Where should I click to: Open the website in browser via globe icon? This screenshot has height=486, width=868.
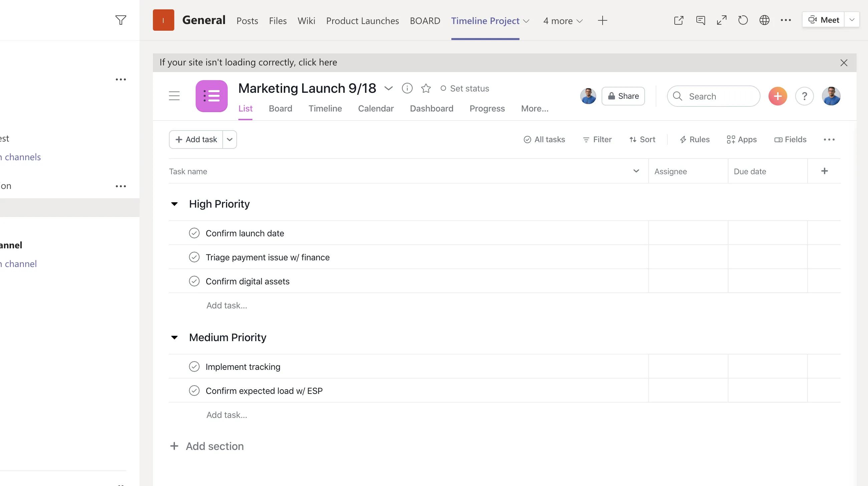764,20
